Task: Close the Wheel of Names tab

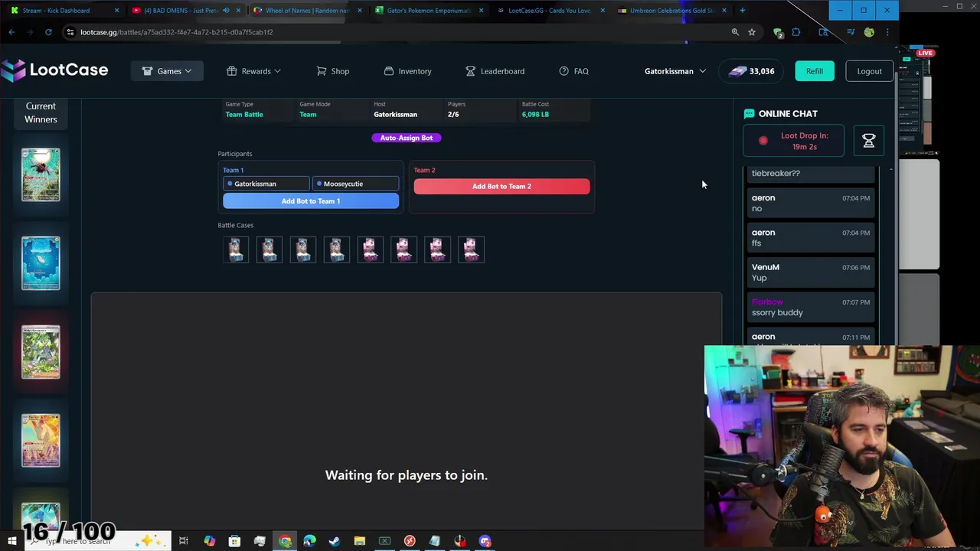Action: click(359, 11)
